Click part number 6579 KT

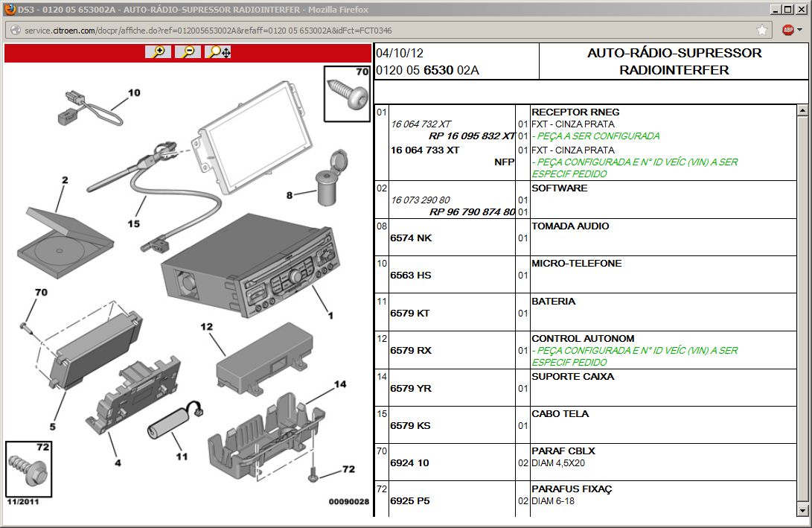[x=409, y=314]
